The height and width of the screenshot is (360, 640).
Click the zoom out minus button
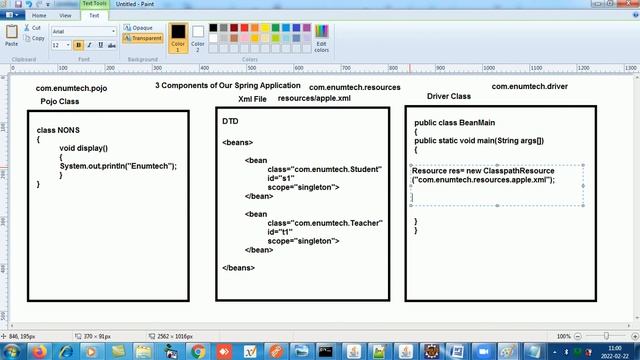[x=578, y=336]
